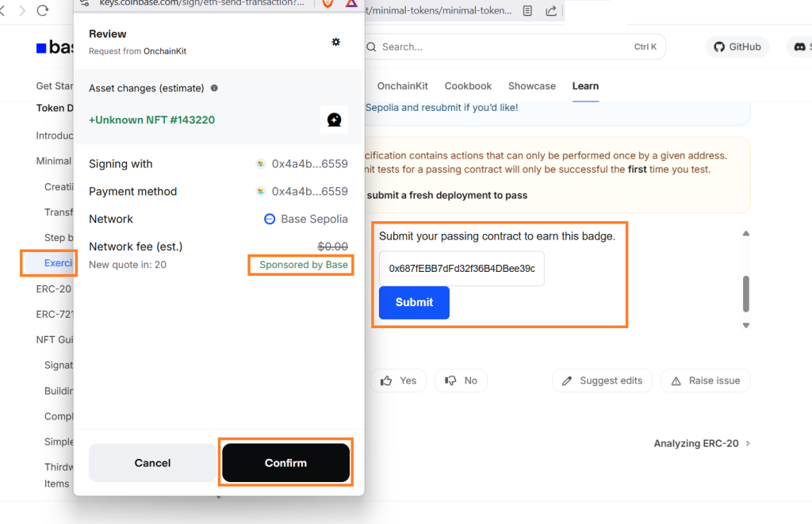The image size is (812, 524).
Task: Click info icon beside Asset changes
Action: 214,88
